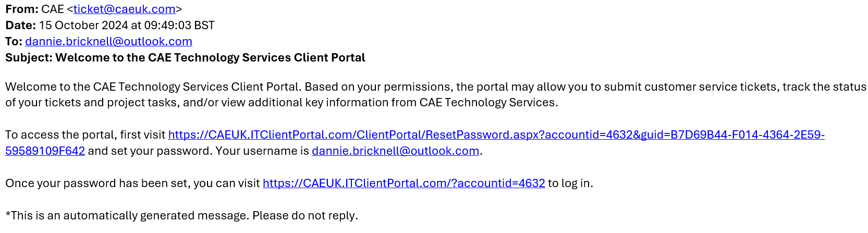868x233 pixels.
Task: Click the automatically generated message notice
Action: pos(181,216)
